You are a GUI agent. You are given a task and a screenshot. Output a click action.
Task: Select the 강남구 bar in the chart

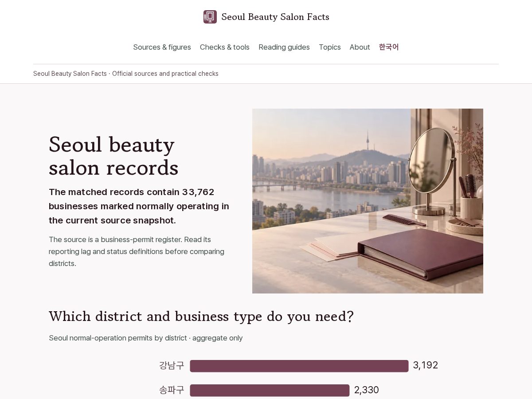tap(299, 366)
